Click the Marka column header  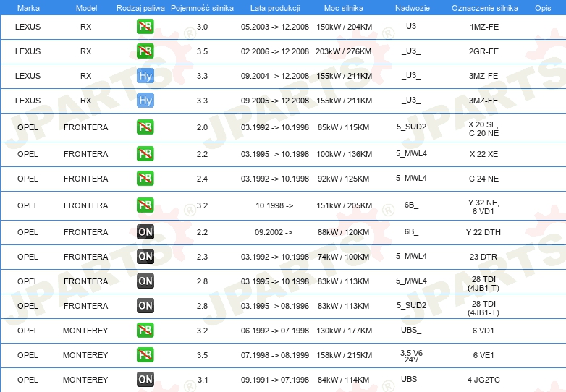[x=28, y=8]
